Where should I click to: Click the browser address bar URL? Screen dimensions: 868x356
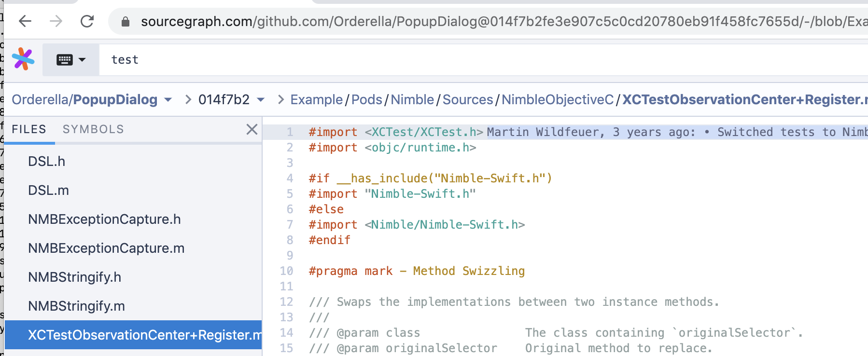click(x=504, y=22)
